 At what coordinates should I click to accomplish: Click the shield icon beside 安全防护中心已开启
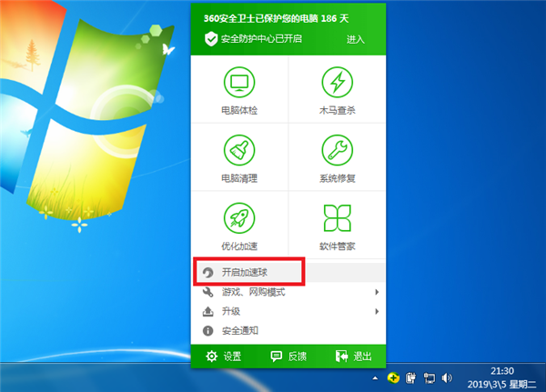click(211, 38)
